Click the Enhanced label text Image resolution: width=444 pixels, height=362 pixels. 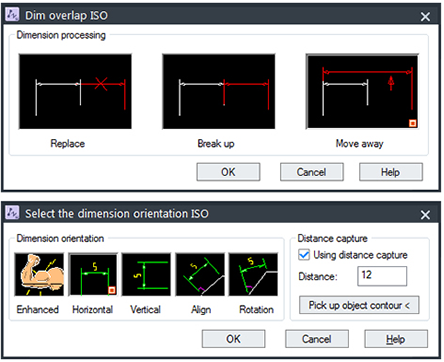pyautogui.click(x=38, y=309)
